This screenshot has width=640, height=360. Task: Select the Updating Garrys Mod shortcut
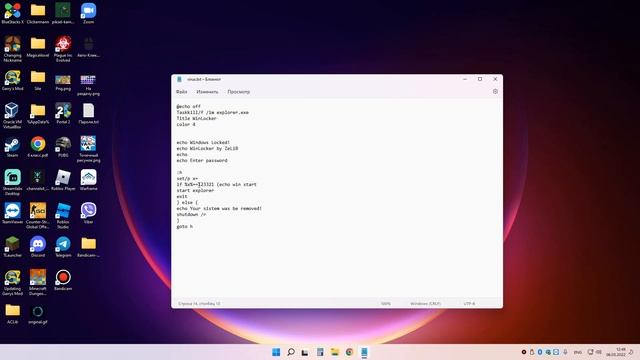click(13, 282)
